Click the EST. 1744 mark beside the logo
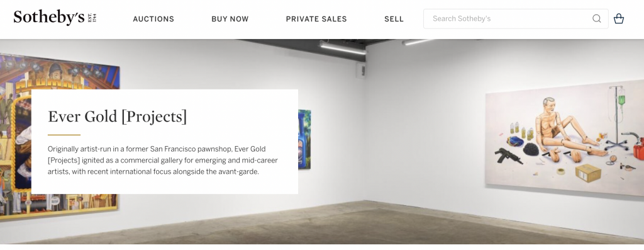This screenshot has height=250, width=644. tap(92, 18)
